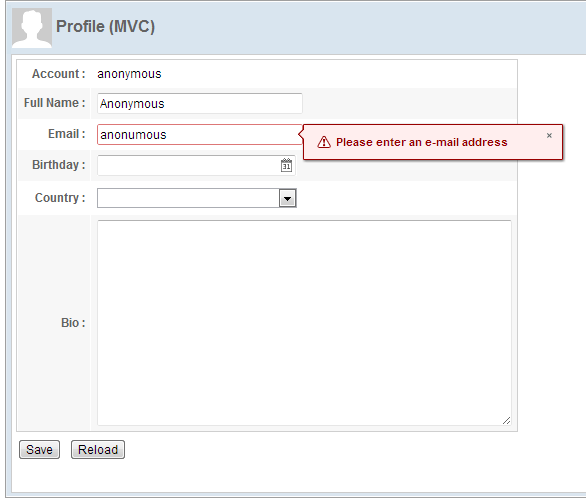Click the Profile (MVC) heading
The width and height of the screenshot is (586, 498).
(x=105, y=27)
